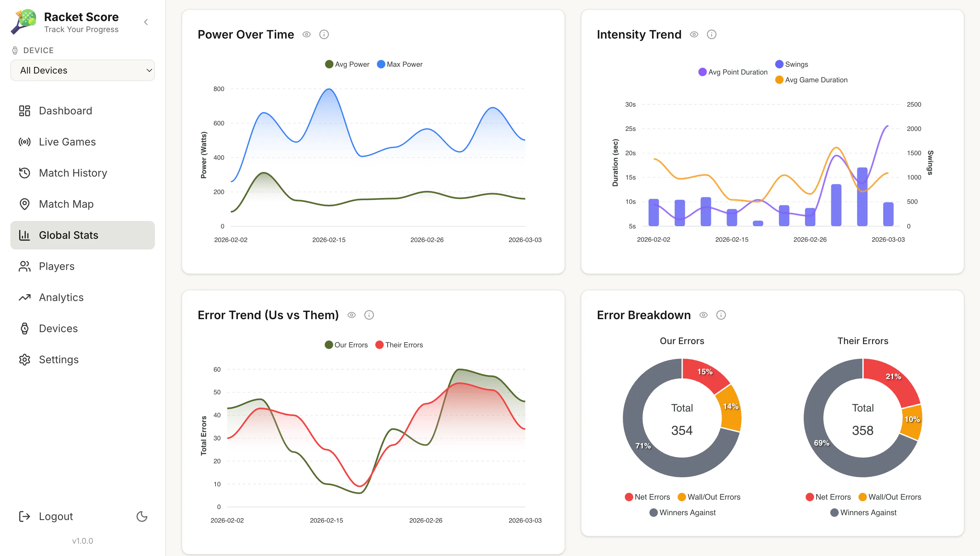This screenshot has width=980, height=556.
Task: Click the Racket Score paddle logo
Action: tap(24, 22)
